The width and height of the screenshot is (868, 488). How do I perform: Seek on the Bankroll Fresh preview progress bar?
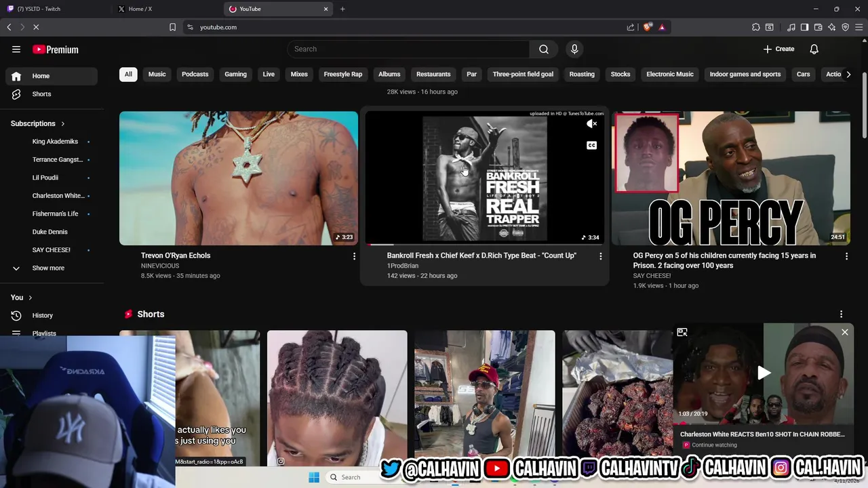coord(484,244)
